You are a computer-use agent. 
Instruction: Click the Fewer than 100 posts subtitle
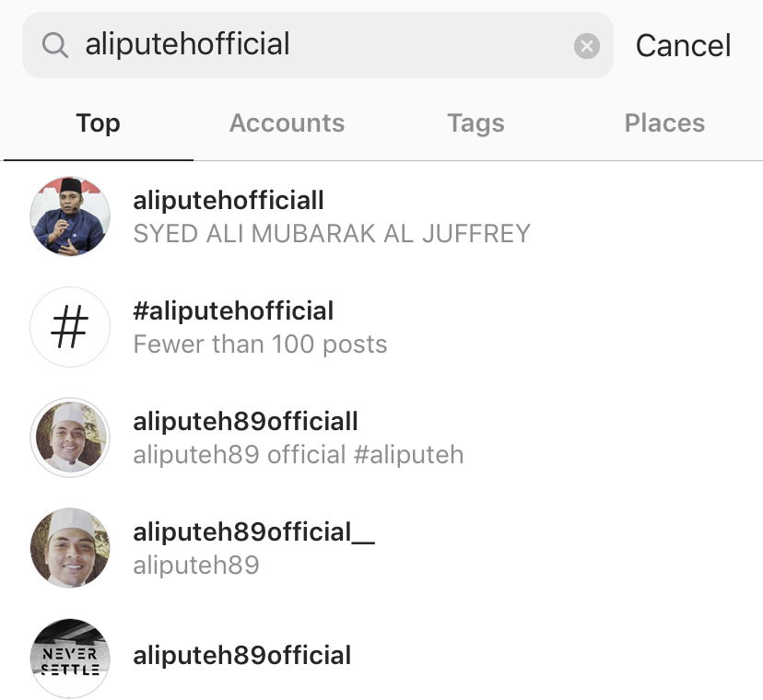tap(260, 344)
